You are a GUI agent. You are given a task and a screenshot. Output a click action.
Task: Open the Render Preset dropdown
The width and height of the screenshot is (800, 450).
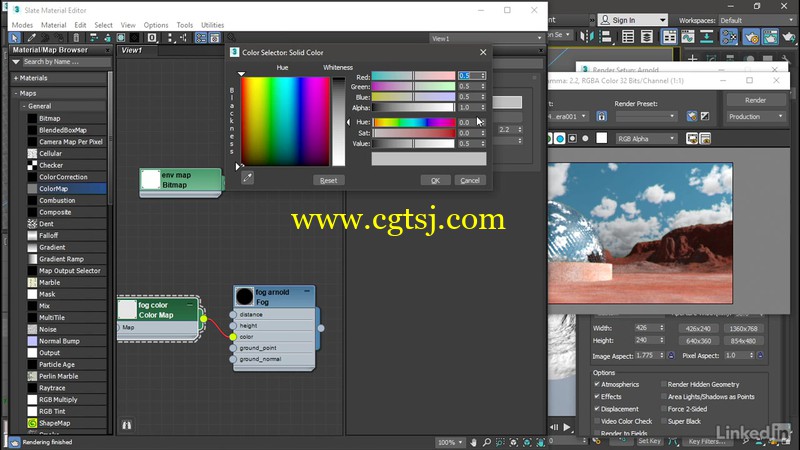point(645,116)
